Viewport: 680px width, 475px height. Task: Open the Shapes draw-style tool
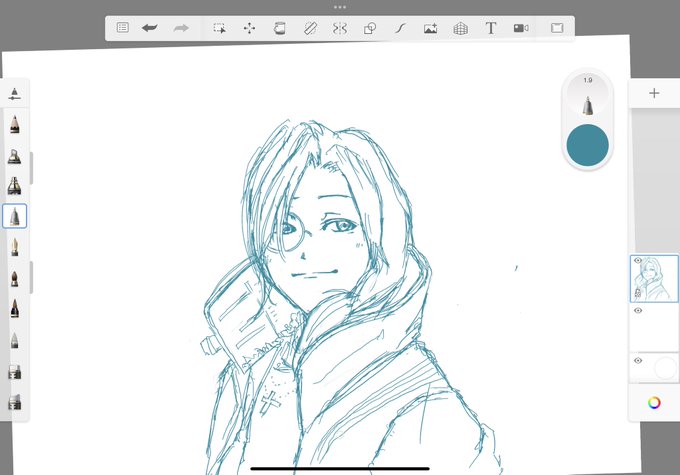point(370,28)
